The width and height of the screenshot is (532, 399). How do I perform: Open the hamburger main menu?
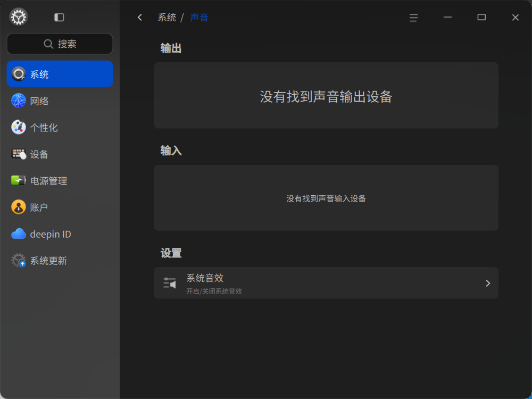pyautogui.click(x=413, y=18)
